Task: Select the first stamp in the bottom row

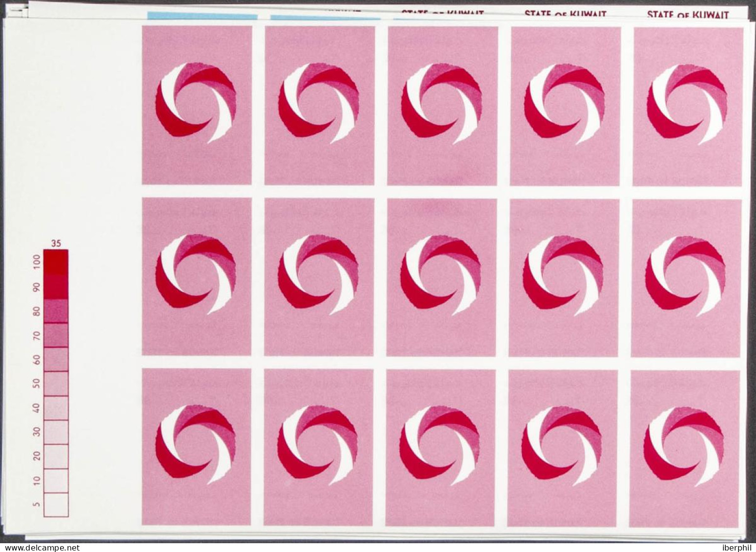Action: click(196, 447)
